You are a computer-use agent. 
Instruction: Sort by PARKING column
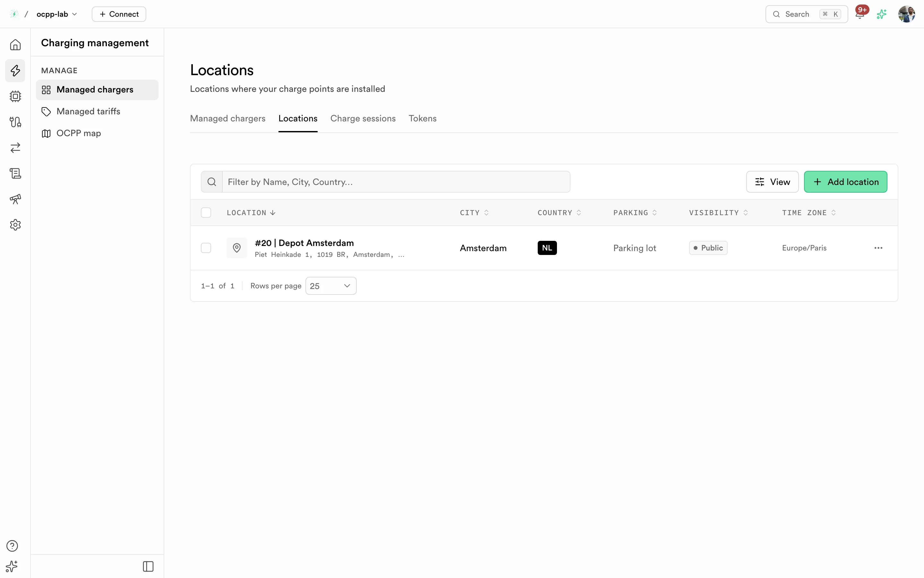click(635, 213)
